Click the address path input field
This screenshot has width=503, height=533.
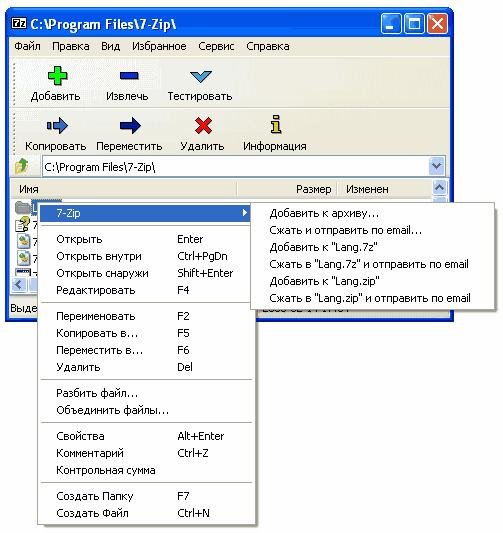(236, 167)
